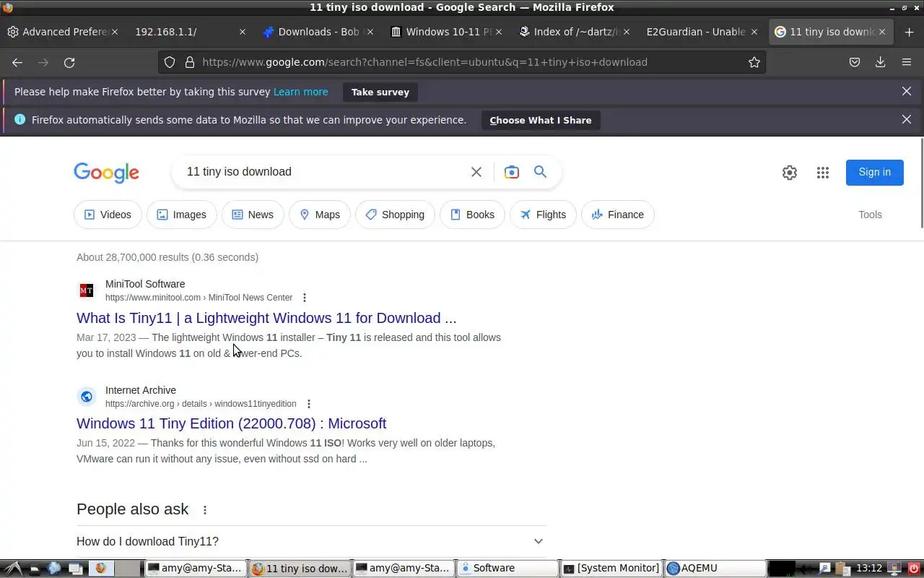Clear the Google search box
Screen dimensions: 924x578
(x=476, y=172)
